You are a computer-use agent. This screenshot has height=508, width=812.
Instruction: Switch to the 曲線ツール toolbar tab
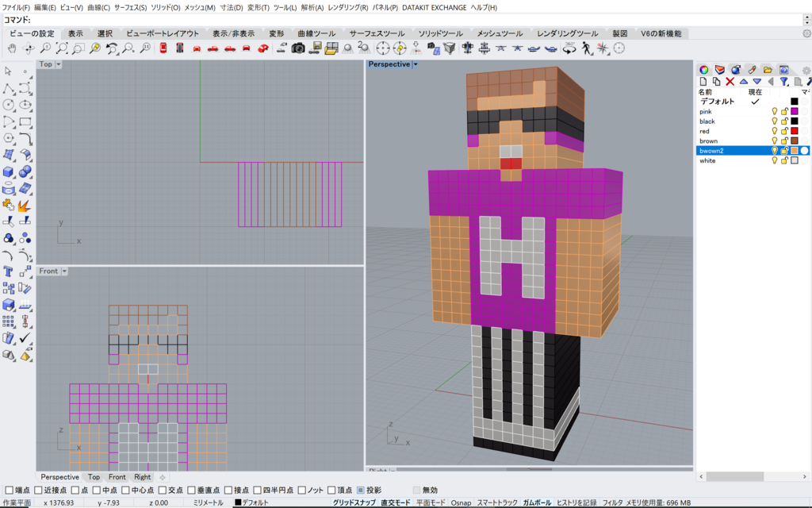point(316,33)
